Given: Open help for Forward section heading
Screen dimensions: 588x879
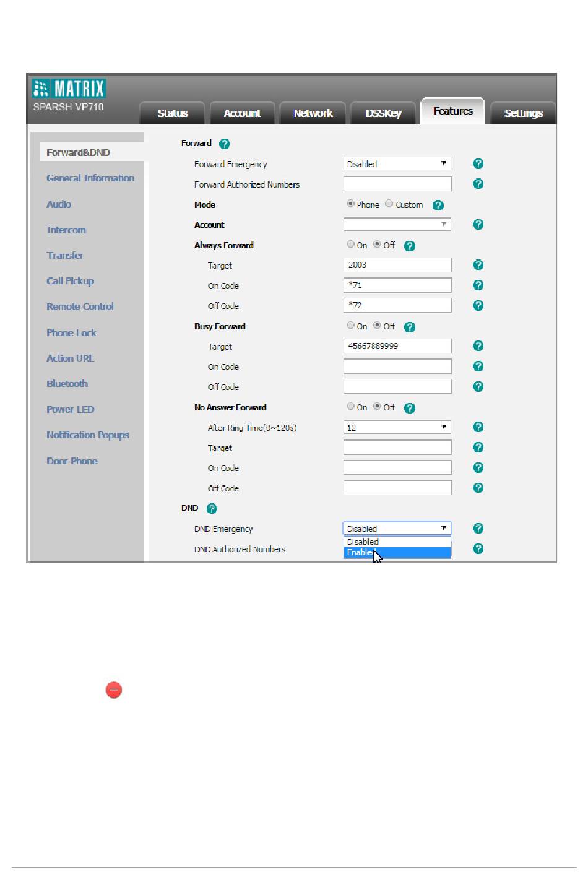Looking at the screenshot, I should click(225, 144).
